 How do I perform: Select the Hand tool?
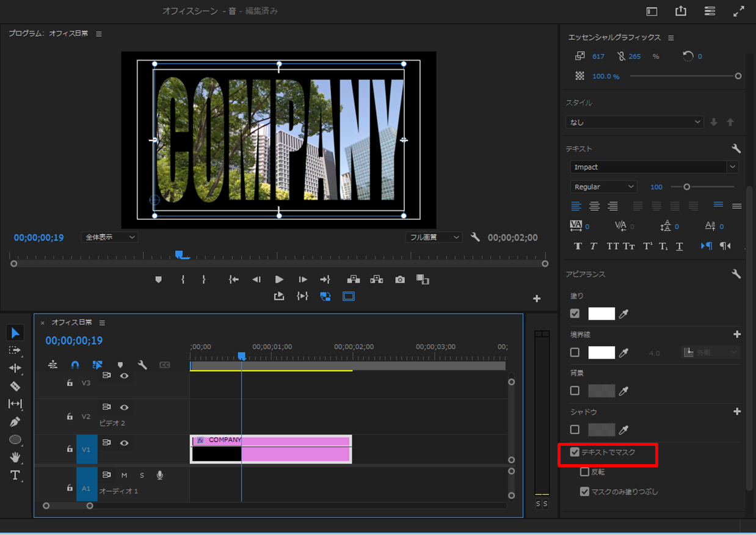[15, 457]
